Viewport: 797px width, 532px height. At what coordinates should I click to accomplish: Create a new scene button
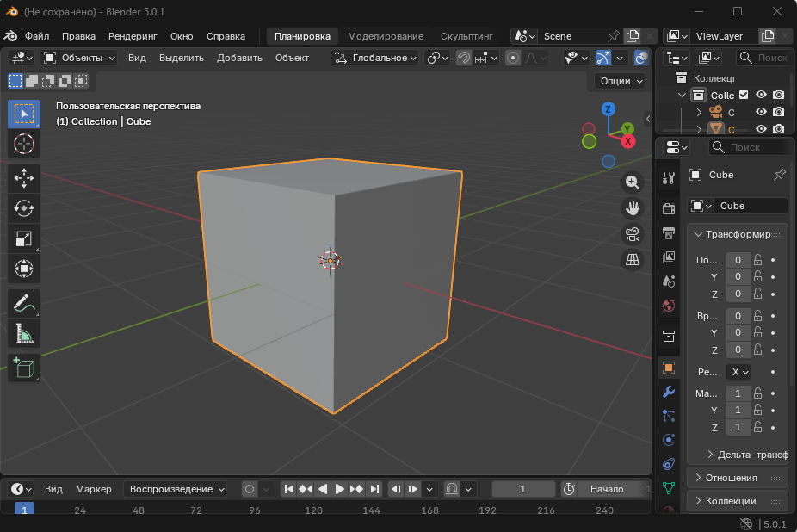(633, 36)
